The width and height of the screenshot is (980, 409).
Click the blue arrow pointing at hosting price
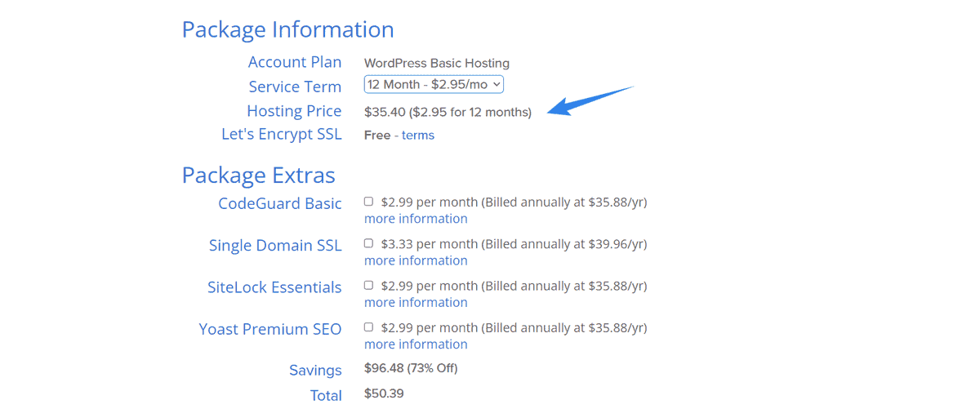point(590,101)
